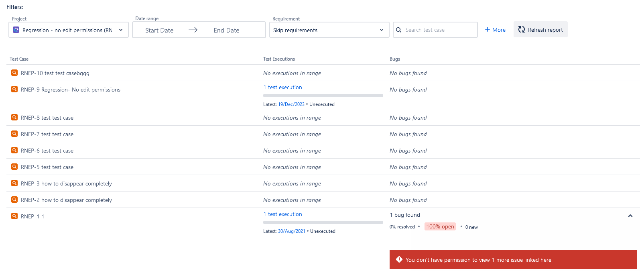This screenshot has height=275, width=644.
Task: Click the Refresh report button
Action: click(540, 29)
